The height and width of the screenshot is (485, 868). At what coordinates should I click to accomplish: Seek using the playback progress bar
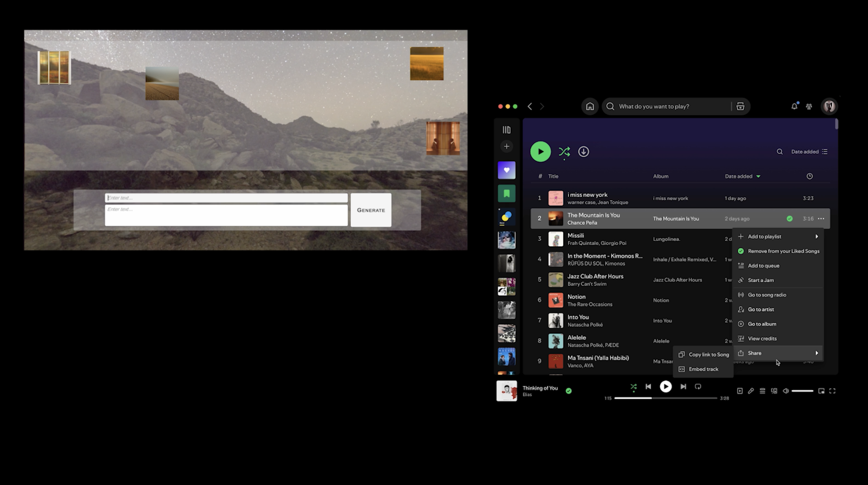[x=666, y=398]
